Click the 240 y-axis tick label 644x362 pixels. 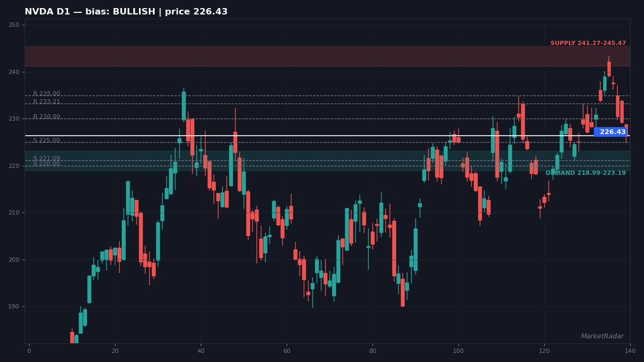click(14, 72)
